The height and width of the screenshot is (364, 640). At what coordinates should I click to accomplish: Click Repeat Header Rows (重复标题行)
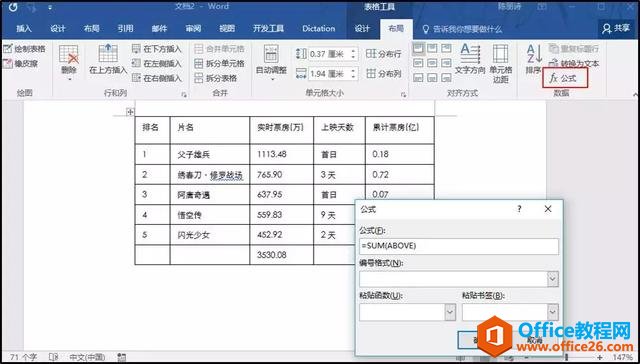click(x=574, y=49)
